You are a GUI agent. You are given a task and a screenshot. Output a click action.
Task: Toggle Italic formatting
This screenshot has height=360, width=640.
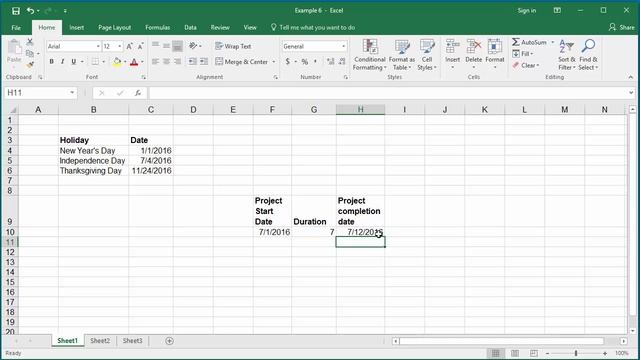[x=62, y=62]
